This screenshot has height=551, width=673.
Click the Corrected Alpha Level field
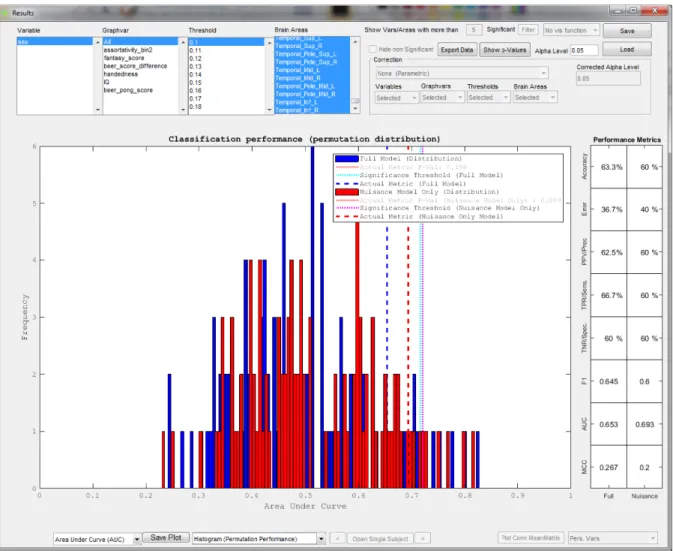[x=608, y=79]
